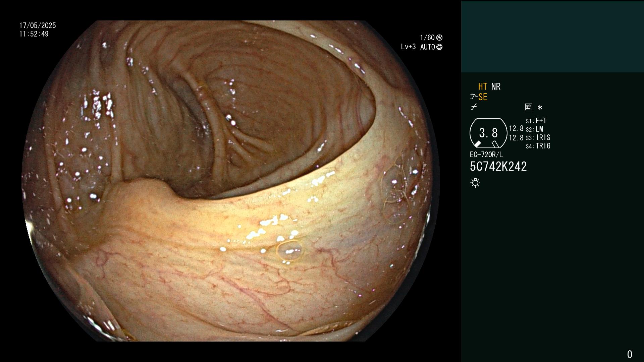
Task: Click the 1/60 shutter speed value
Action: [427, 38]
